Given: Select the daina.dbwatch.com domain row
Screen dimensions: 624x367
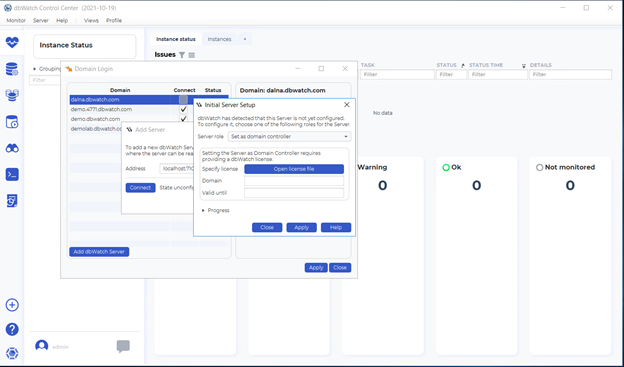Looking at the screenshot, I should [x=149, y=100].
